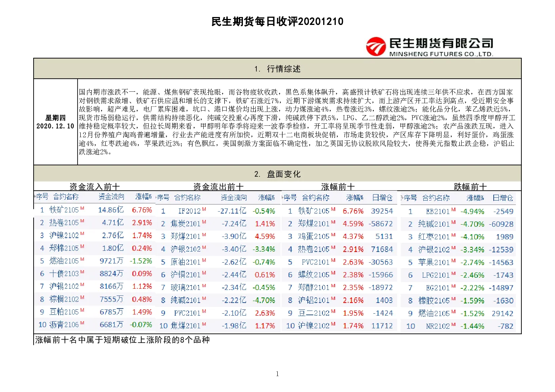Viewport: 555px width, 392px height.
Task: Click the 跌幅前十 table heading
Action: tap(470, 187)
